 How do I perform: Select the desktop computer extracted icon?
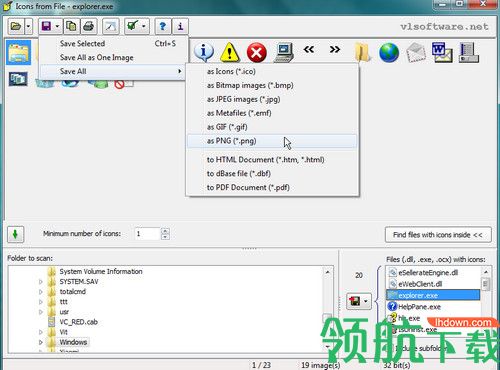point(283,52)
